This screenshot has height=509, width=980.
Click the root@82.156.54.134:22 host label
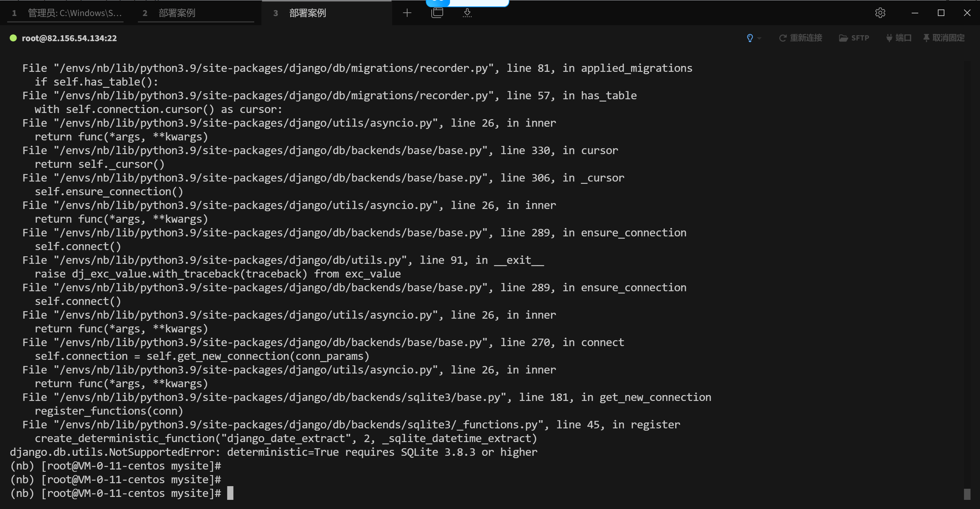point(69,38)
